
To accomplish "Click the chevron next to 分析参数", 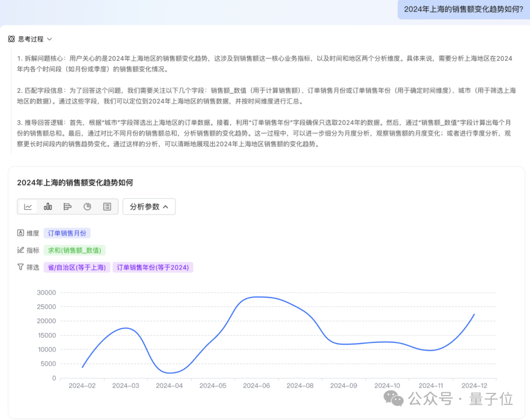I will click(165, 206).
